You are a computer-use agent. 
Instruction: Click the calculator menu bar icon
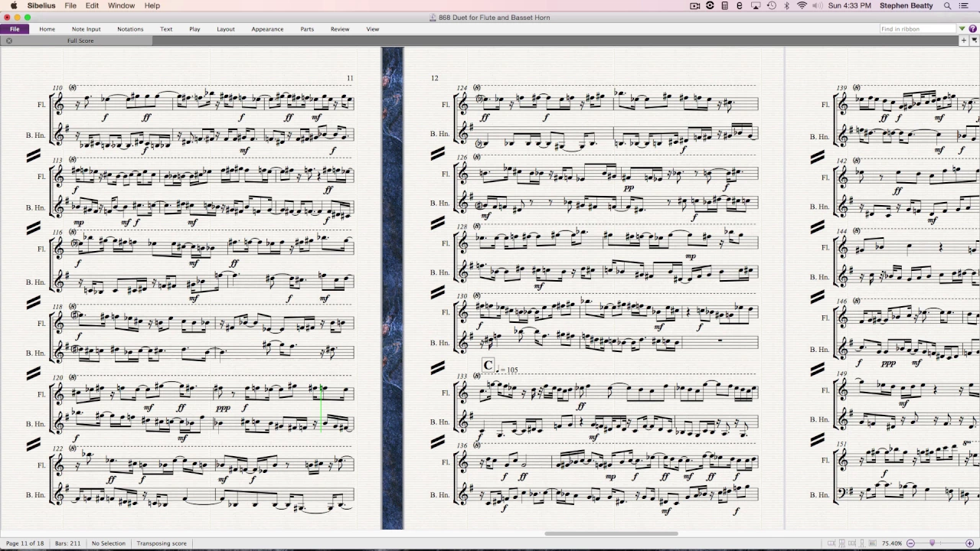tap(725, 5)
